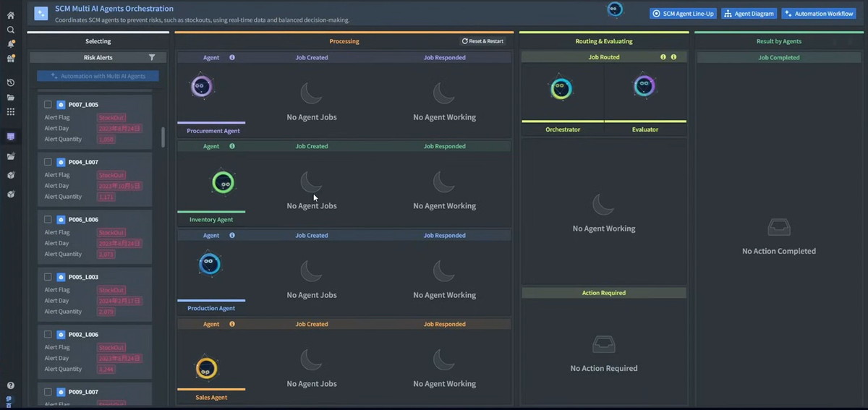The image size is (868, 410).
Task: Click the StockOut flag of P007_L005
Action: click(x=111, y=117)
